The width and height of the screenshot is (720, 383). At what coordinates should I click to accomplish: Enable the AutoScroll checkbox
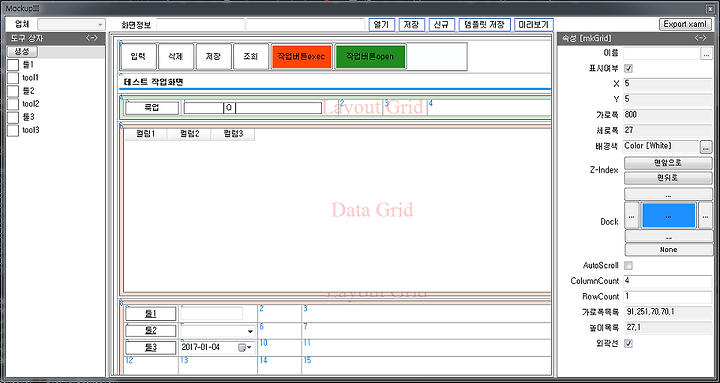[629, 265]
